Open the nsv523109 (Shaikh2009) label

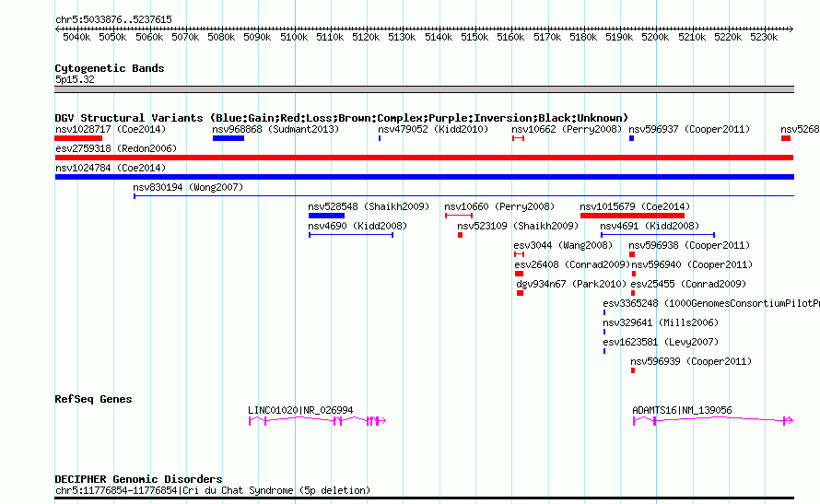point(518,226)
